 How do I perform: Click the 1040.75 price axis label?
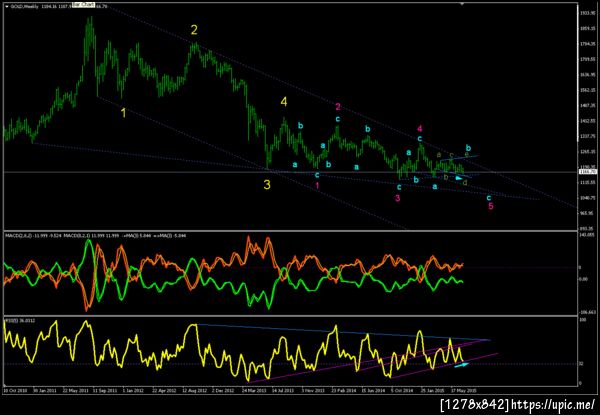coord(586,198)
